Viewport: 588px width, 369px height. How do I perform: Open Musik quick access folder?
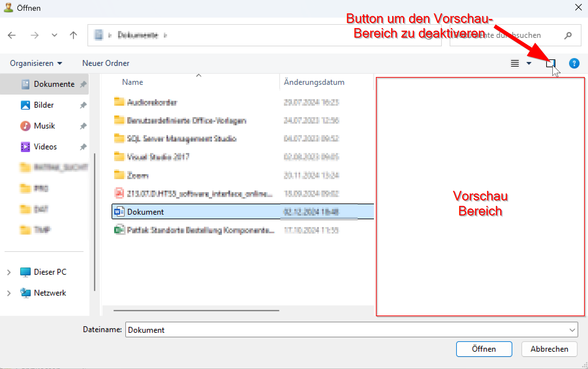(44, 126)
